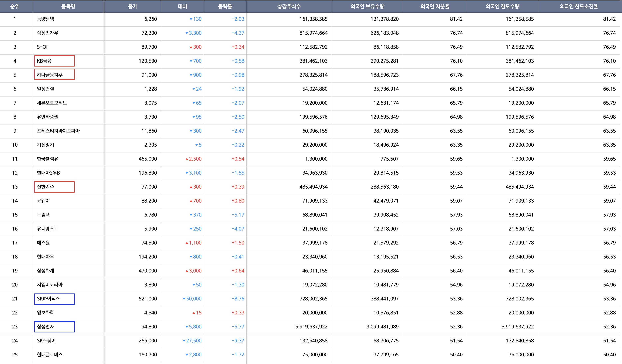Click the 외국인 한도수량 header
This screenshot has height=364, width=622.
pyautogui.click(x=503, y=7)
